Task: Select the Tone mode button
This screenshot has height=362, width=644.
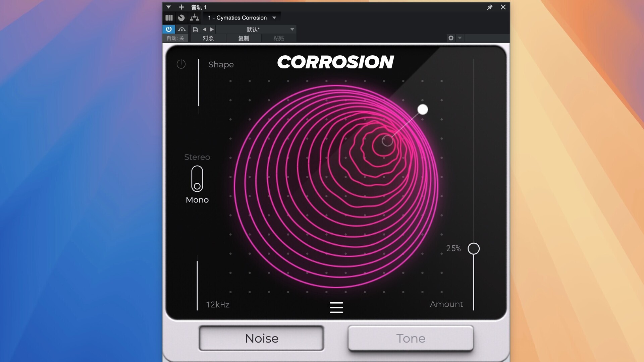Action: [x=411, y=338]
